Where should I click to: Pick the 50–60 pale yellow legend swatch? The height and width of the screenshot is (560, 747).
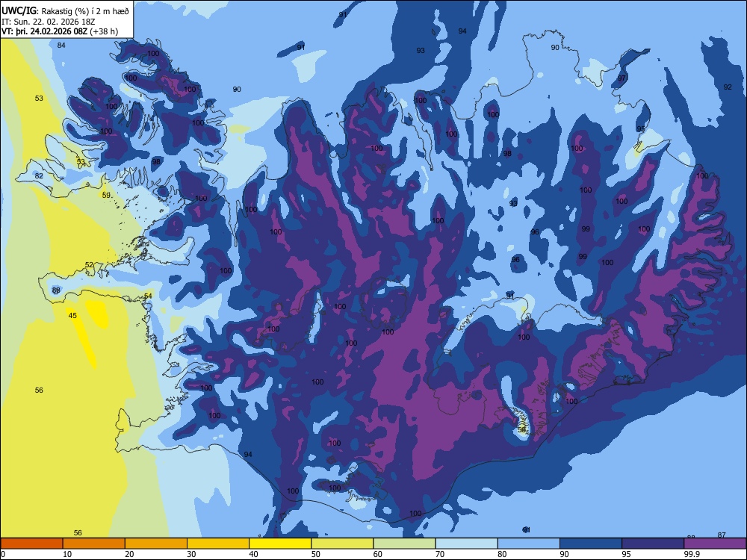[342, 544]
